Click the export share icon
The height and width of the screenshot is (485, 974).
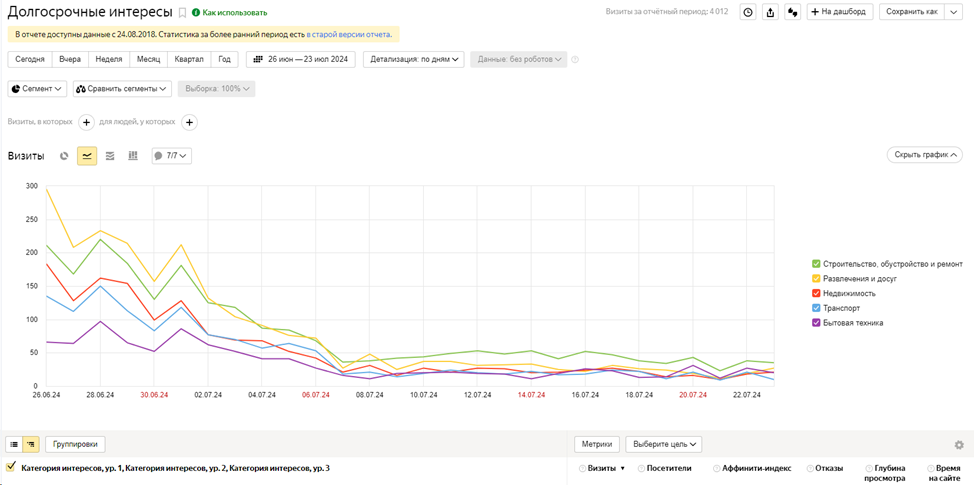coord(770,12)
